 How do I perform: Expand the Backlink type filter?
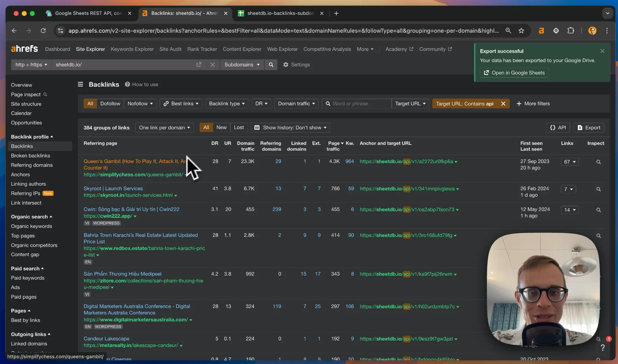click(x=227, y=103)
